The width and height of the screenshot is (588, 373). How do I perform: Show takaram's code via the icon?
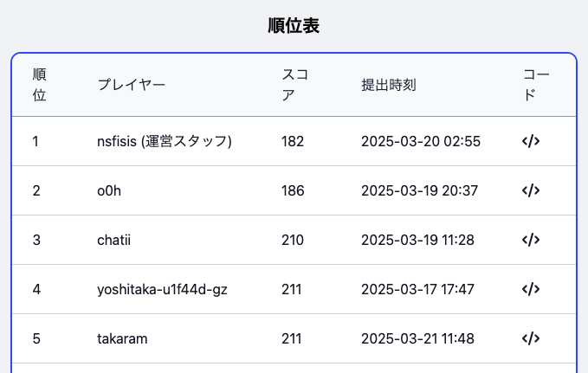(531, 338)
